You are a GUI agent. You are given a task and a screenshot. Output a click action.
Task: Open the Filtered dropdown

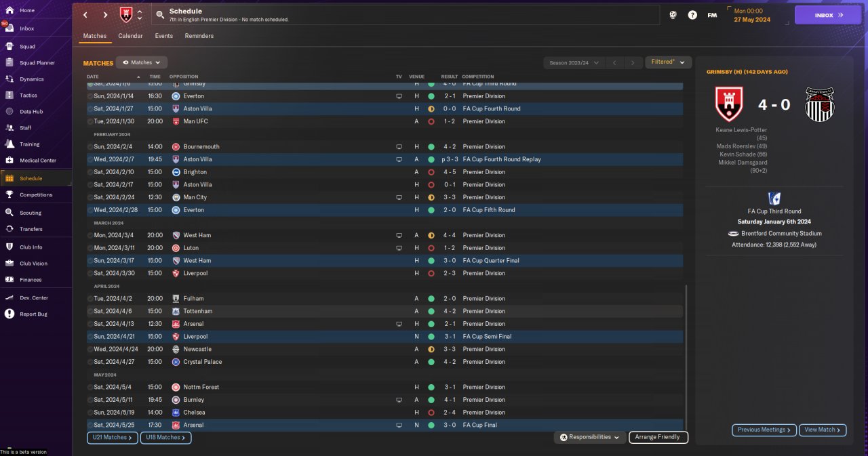tap(668, 62)
